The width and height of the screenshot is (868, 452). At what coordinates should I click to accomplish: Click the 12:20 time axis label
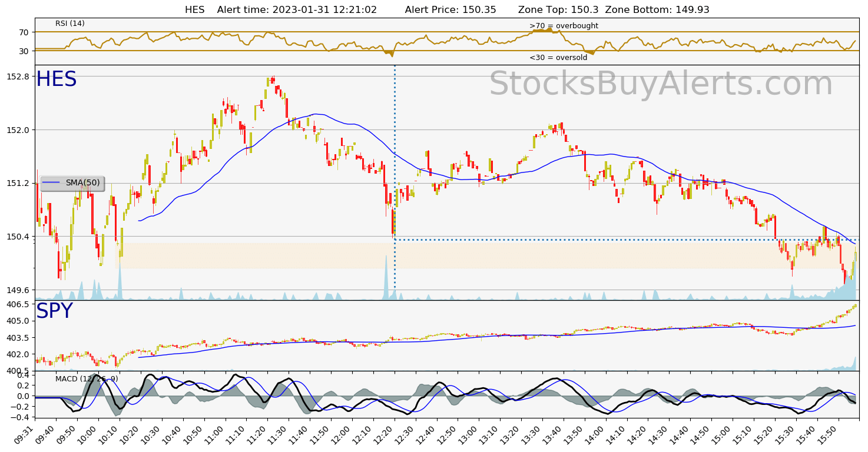pyautogui.click(x=385, y=433)
